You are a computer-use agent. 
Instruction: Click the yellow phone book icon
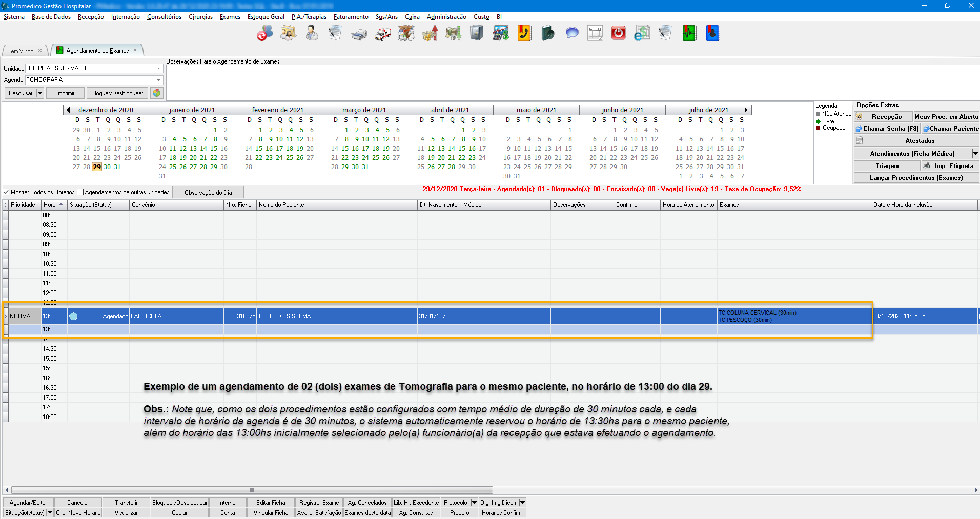[x=524, y=34]
